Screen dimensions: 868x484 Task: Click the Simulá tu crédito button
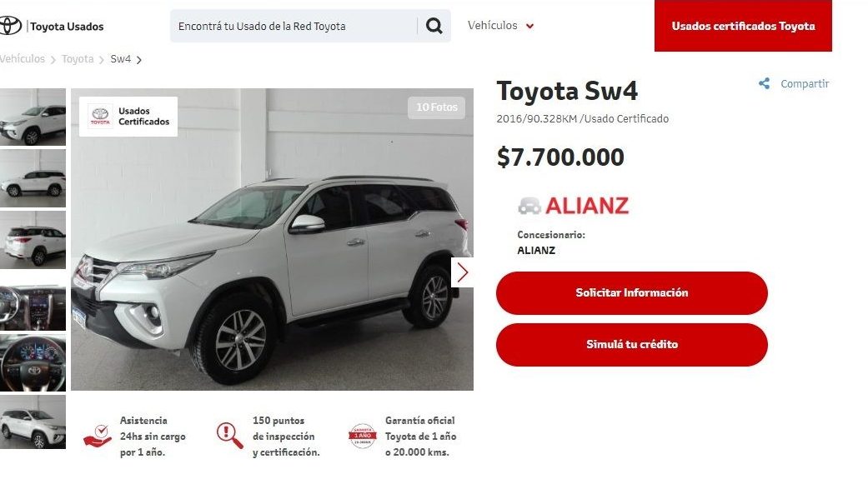pyautogui.click(x=632, y=344)
